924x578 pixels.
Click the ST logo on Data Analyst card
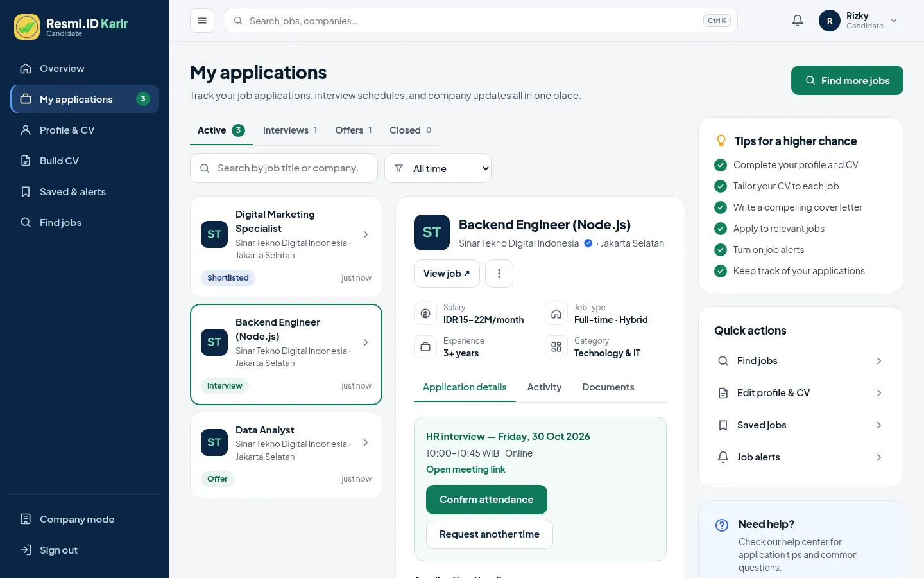pos(214,442)
